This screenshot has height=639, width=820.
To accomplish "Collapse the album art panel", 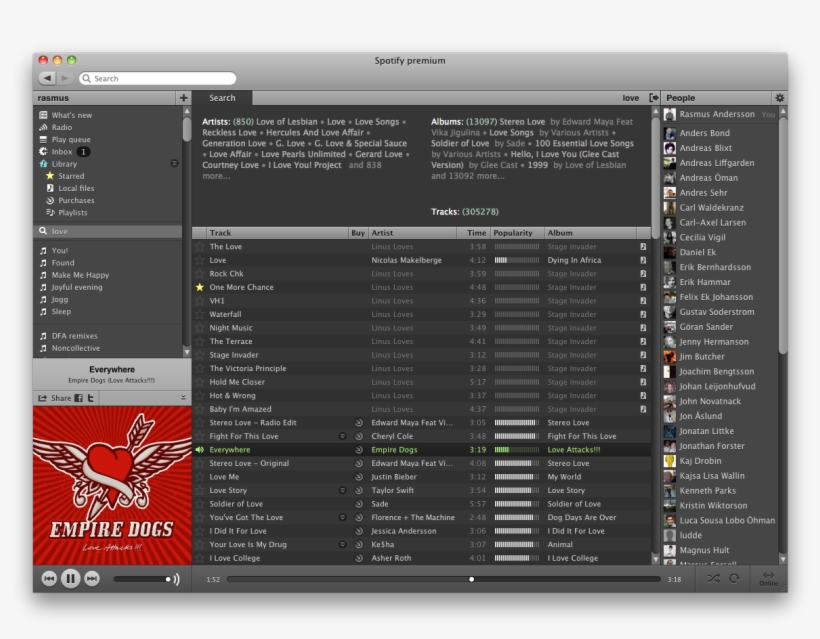I will click(183, 398).
